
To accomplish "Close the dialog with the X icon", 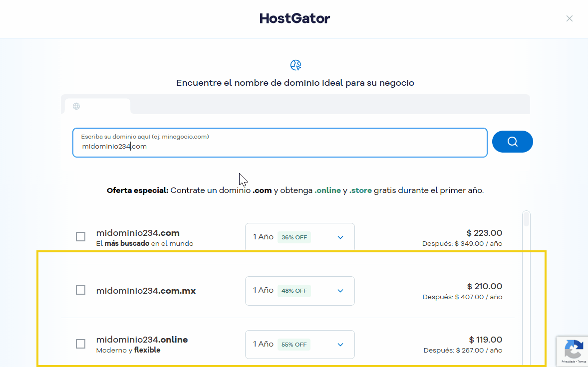I will click(x=569, y=18).
